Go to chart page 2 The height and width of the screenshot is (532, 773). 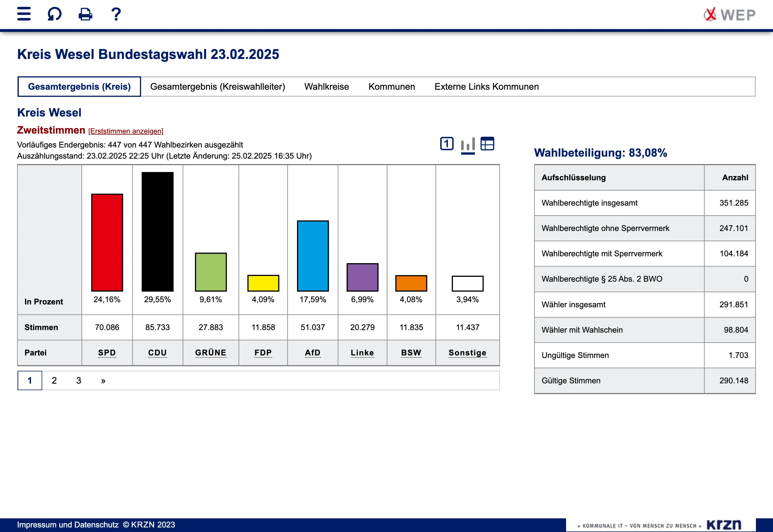click(x=54, y=380)
